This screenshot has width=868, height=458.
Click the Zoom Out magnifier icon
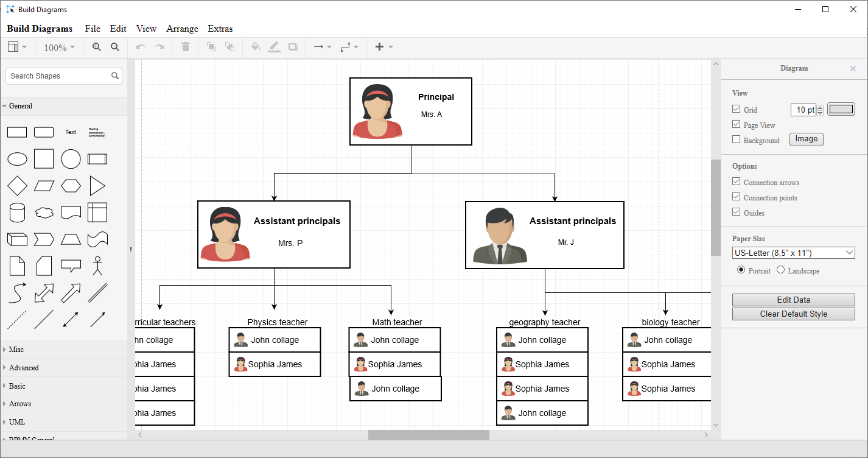(114, 47)
